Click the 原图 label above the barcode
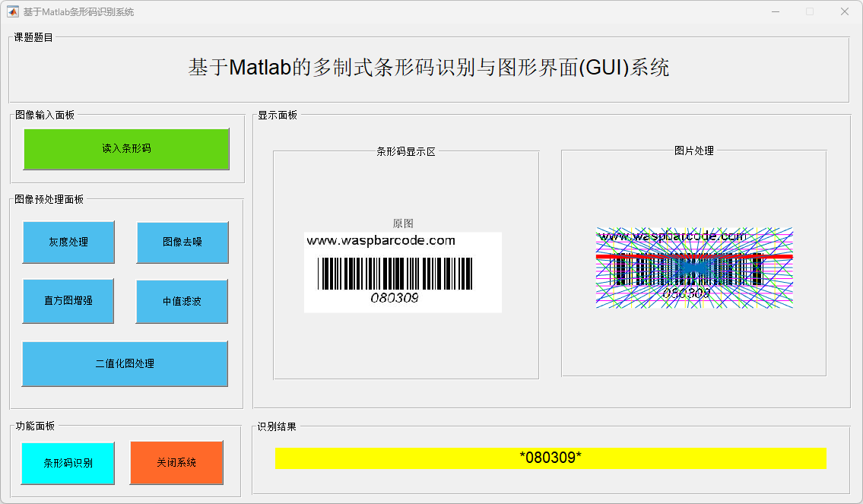 tap(403, 223)
